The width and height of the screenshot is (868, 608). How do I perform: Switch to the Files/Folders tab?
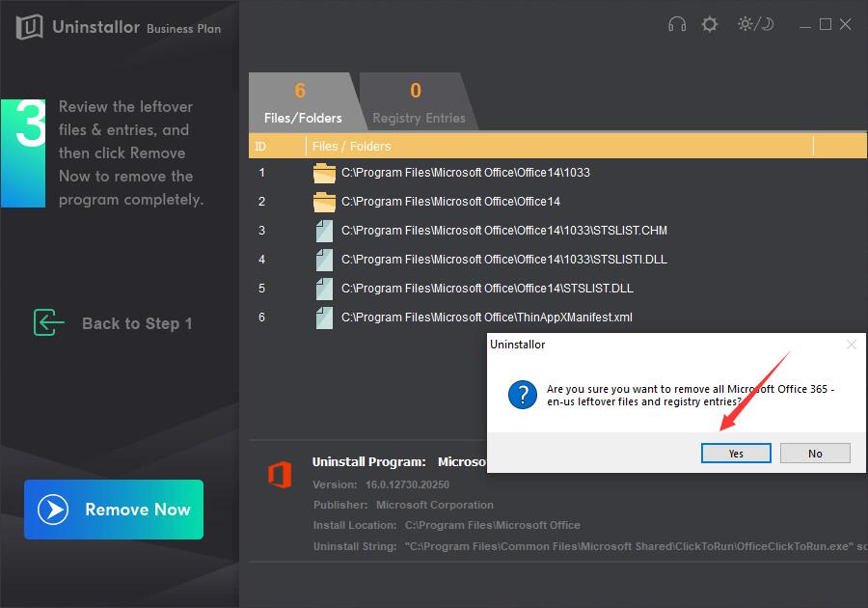click(303, 102)
